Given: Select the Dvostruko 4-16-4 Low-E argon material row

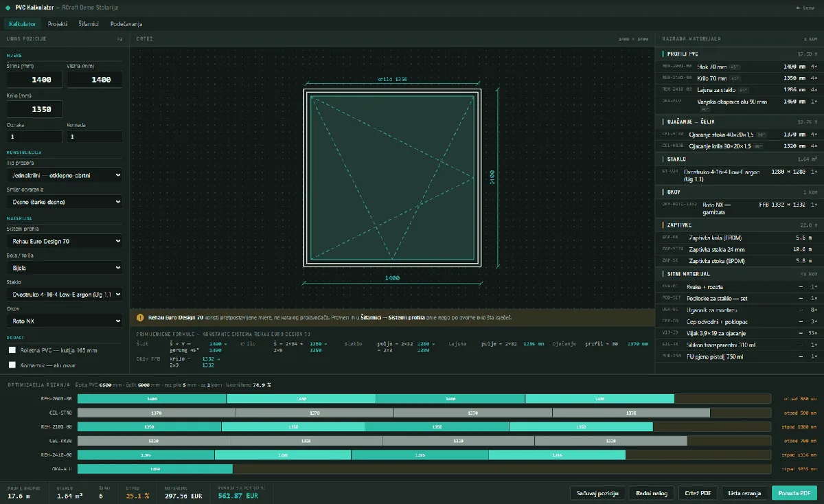Looking at the screenshot, I should tap(740, 174).
